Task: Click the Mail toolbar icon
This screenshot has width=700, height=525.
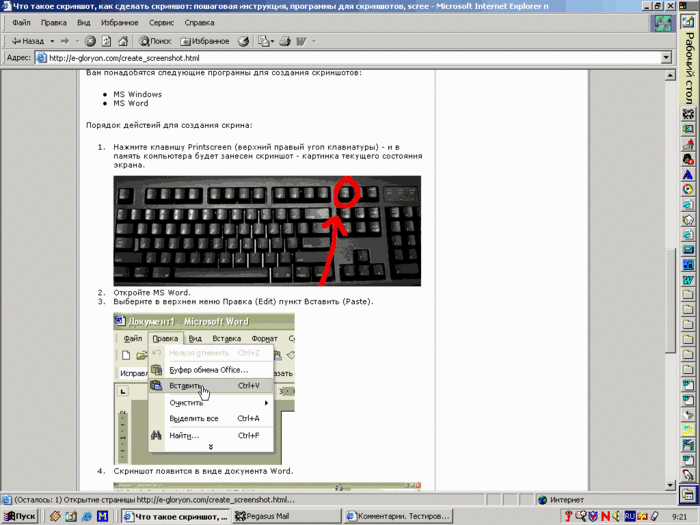Action: pyautogui.click(x=263, y=41)
